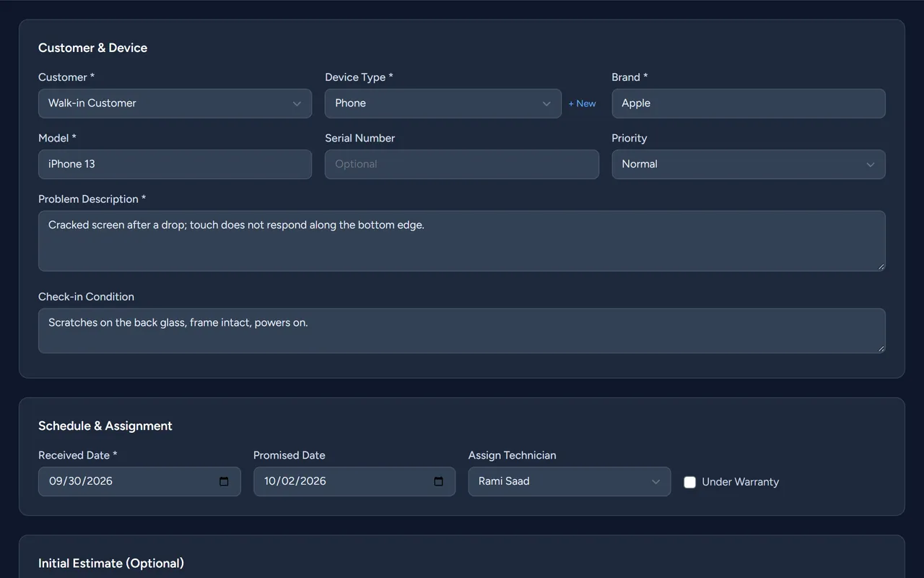Viewport: 924px width, 578px height.
Task: Grab the Problem Description resize handle
Action: 881,267
